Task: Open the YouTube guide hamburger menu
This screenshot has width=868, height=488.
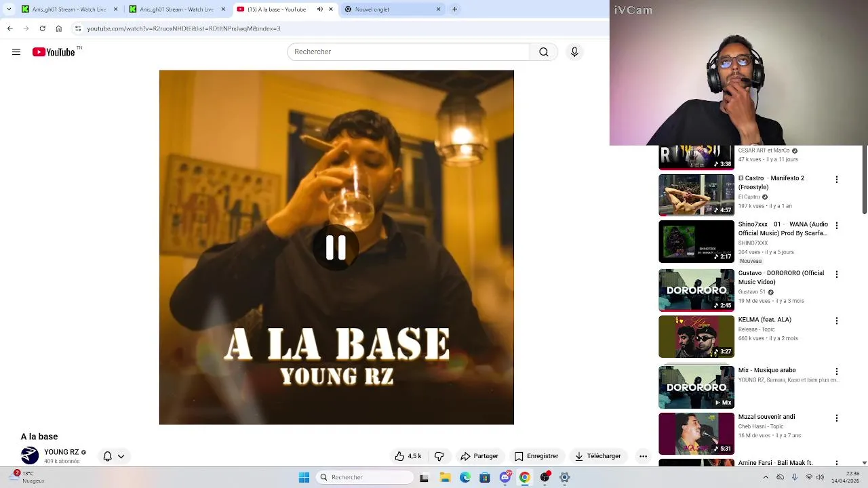Action: pyautogui.click(x=16, y=52)
